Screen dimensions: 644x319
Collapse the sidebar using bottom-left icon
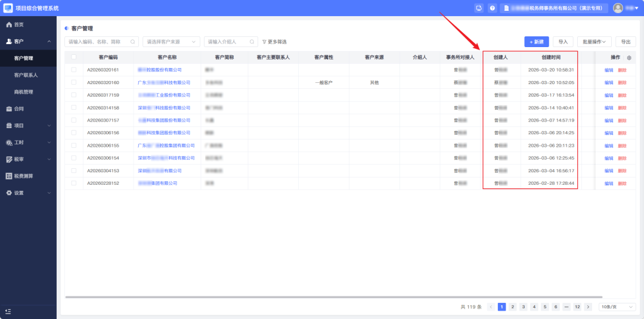click(8, 311)
